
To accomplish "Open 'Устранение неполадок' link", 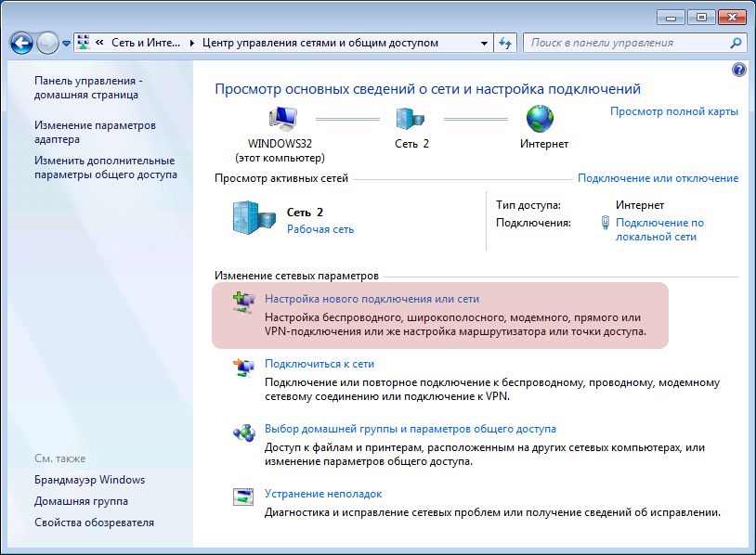I will [323, 494].
